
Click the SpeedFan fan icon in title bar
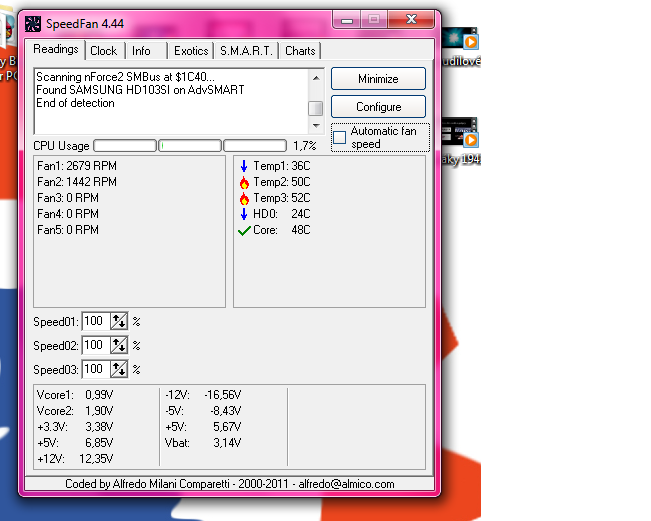coord(33,24)
